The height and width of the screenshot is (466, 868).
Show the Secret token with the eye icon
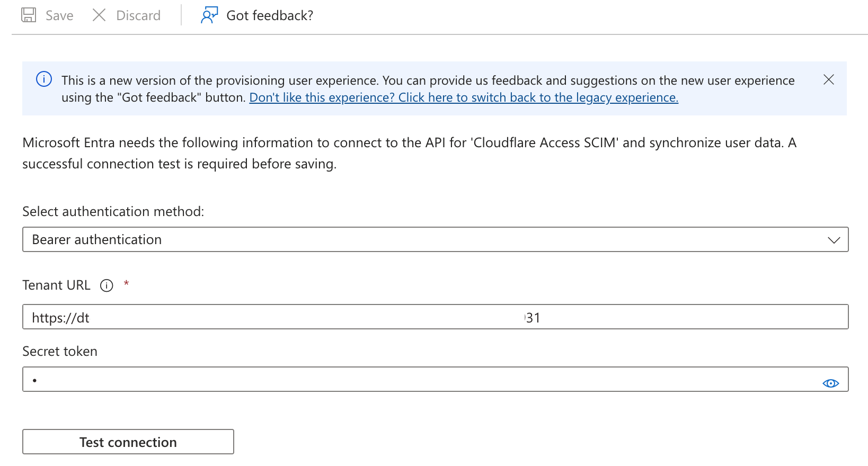(830, 383)
